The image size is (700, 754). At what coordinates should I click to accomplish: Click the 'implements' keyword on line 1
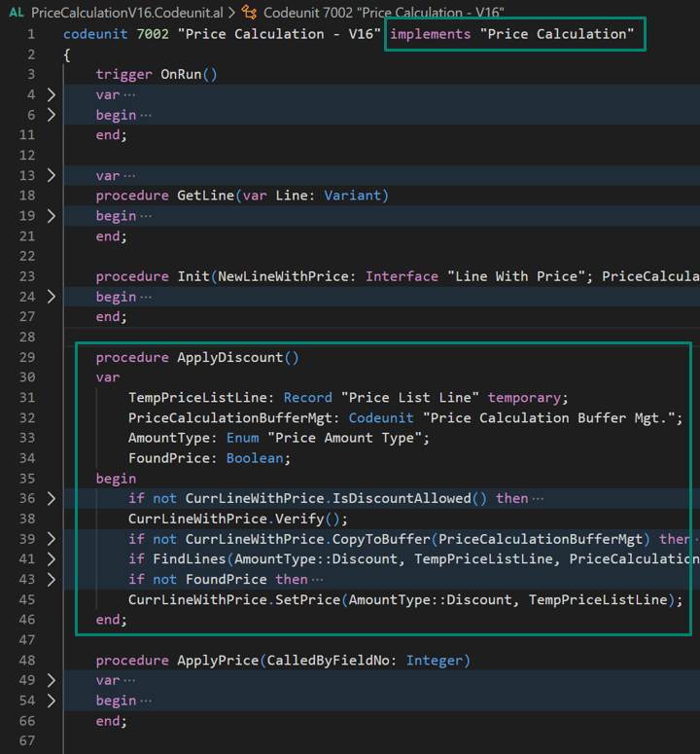(x=430, y=34)
